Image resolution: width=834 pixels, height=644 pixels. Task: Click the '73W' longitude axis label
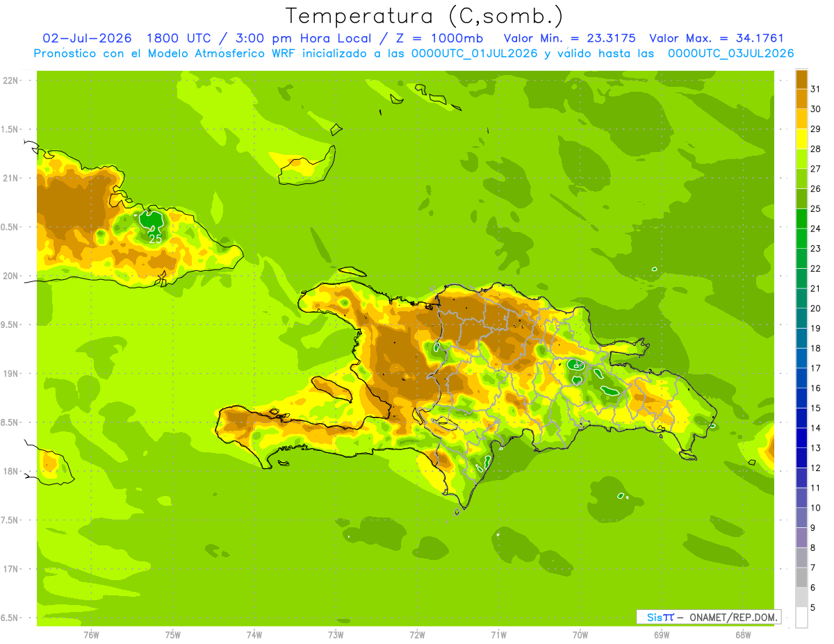click(336, 634)
